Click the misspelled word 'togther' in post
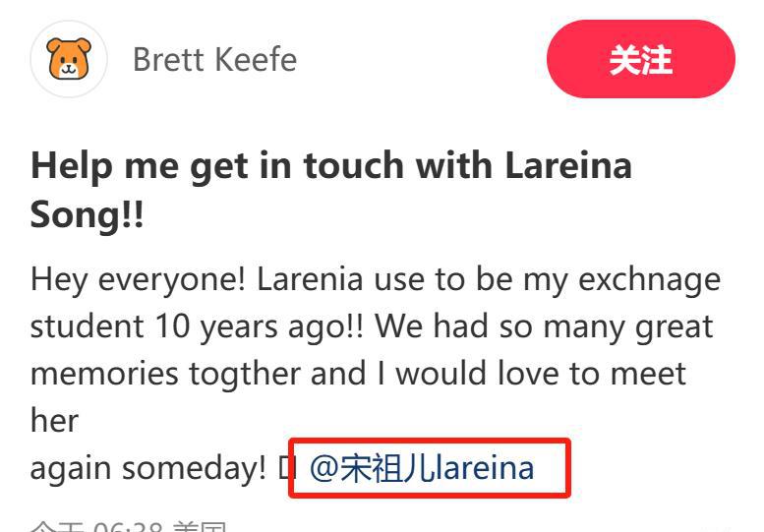The width and height of the screenshot is (764, 532). pos(245,374)
